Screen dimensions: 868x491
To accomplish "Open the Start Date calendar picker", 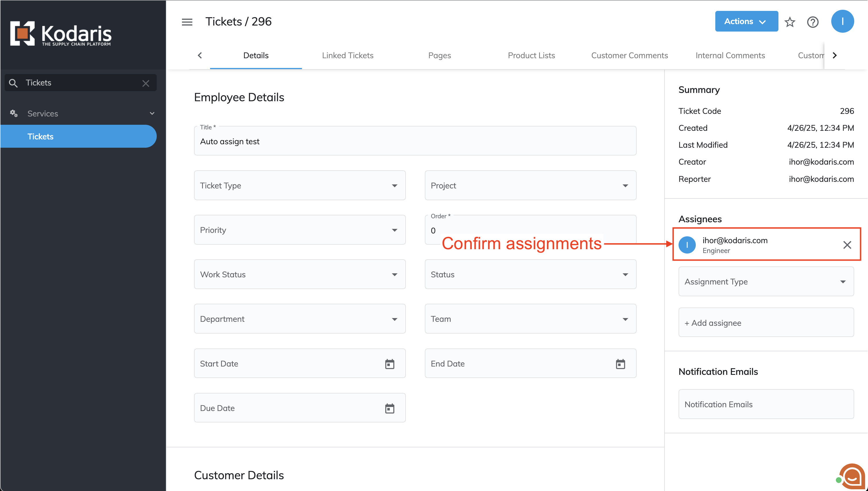I will click(390, 364).
